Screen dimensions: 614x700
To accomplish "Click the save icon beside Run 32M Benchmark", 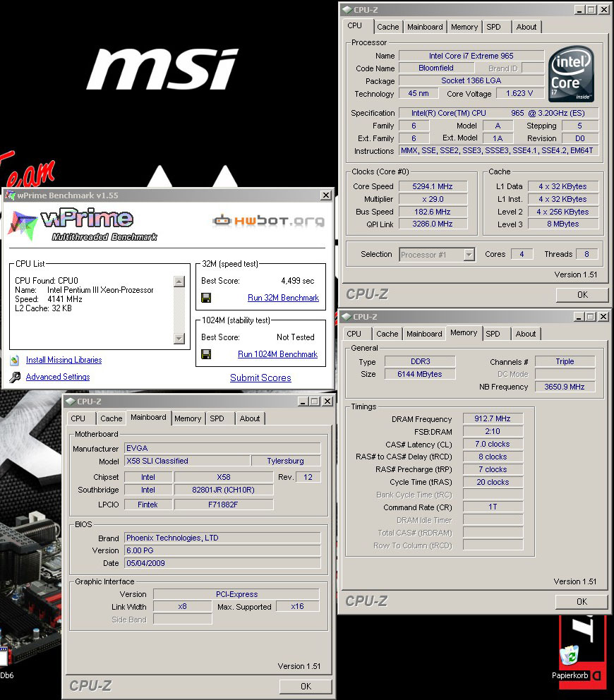I will click(206, 298).
